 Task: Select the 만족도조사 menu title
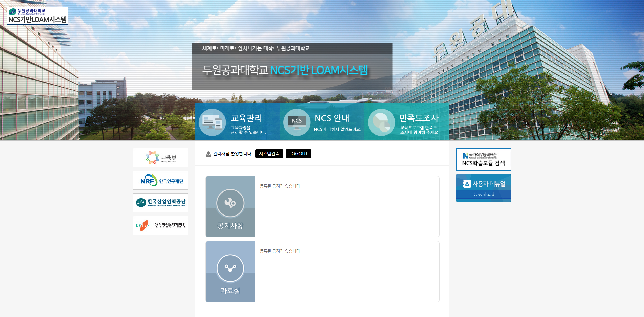419,118
